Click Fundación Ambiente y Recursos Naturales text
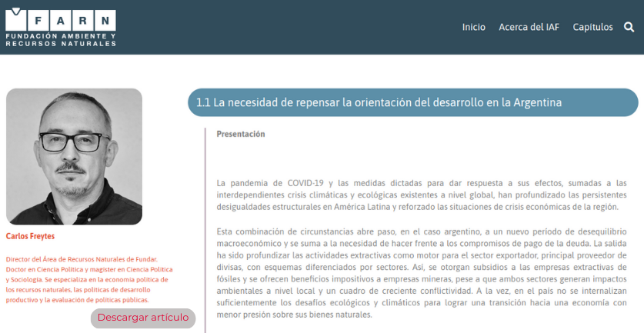The image size is (644, 333). tap(61, 40)
